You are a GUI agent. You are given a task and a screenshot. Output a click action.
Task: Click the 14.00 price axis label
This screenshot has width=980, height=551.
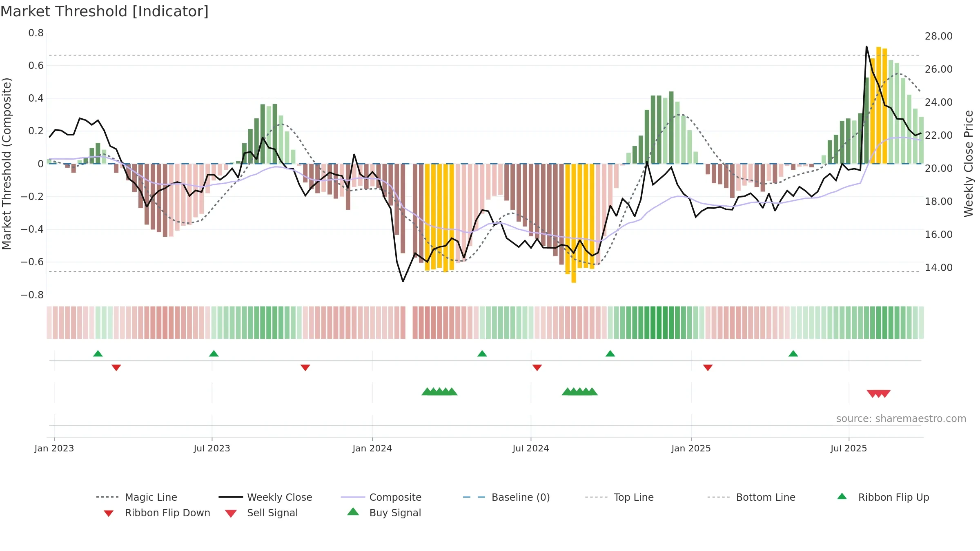point(939,268)
